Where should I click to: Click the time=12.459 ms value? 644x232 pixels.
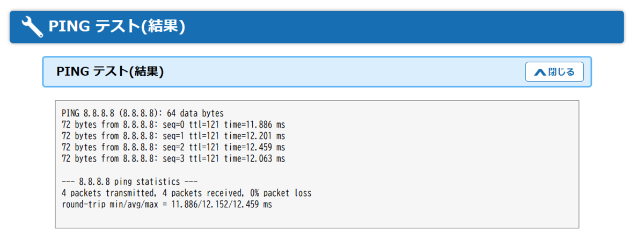point(254,147)
